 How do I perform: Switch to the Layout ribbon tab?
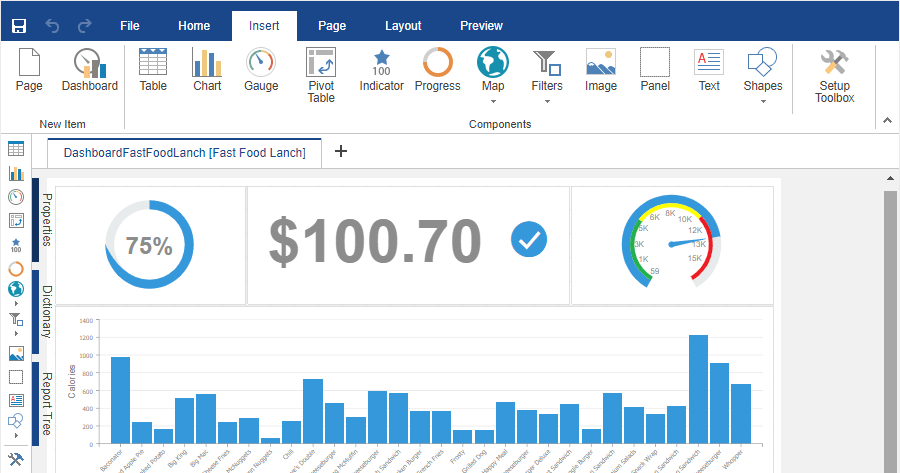pyautogui.click(x=403, y=26)
